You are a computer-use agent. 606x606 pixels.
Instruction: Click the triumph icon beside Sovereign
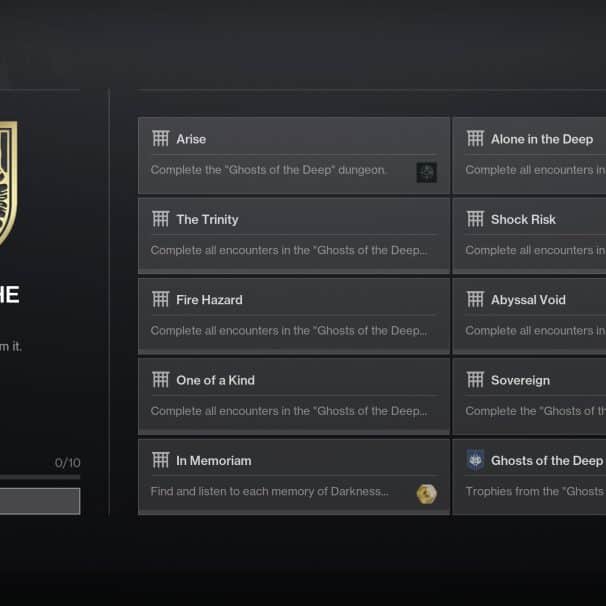[475, 380]
